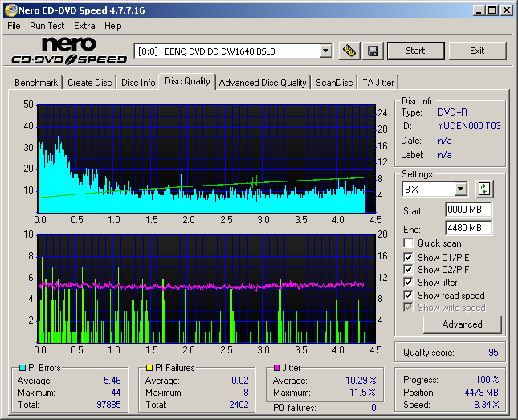Image resolution: width=518 pixels, height=420 pixels.
Task: Click the greyed Show write speed checkbox
Action: tap(408, 308)
